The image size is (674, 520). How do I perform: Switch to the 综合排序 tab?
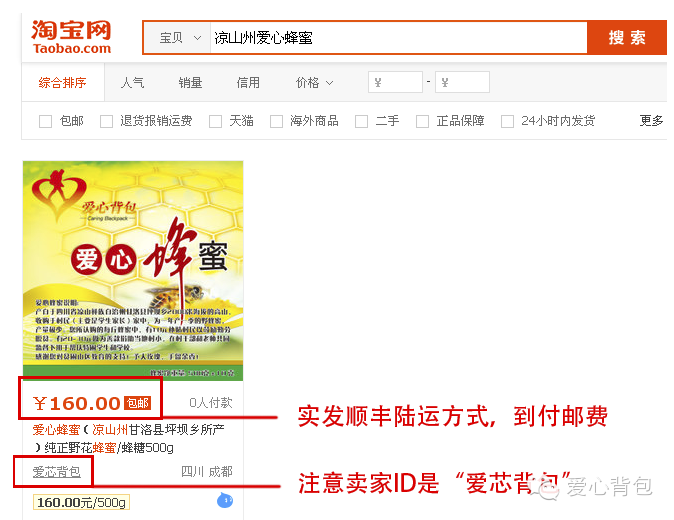point(63,83)
